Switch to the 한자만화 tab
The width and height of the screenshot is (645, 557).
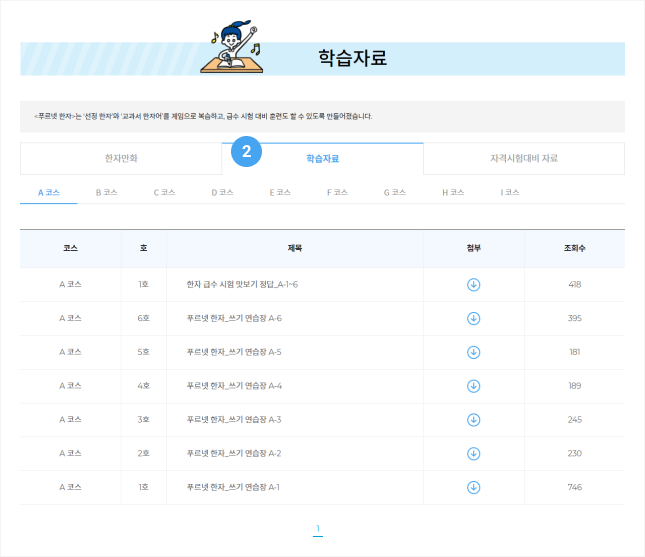121,159
